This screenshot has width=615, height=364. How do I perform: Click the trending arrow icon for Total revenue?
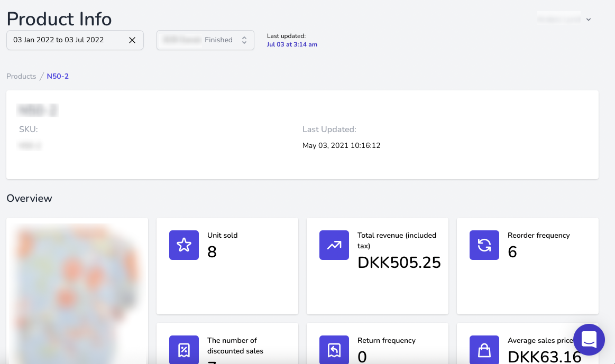[334, 245]
